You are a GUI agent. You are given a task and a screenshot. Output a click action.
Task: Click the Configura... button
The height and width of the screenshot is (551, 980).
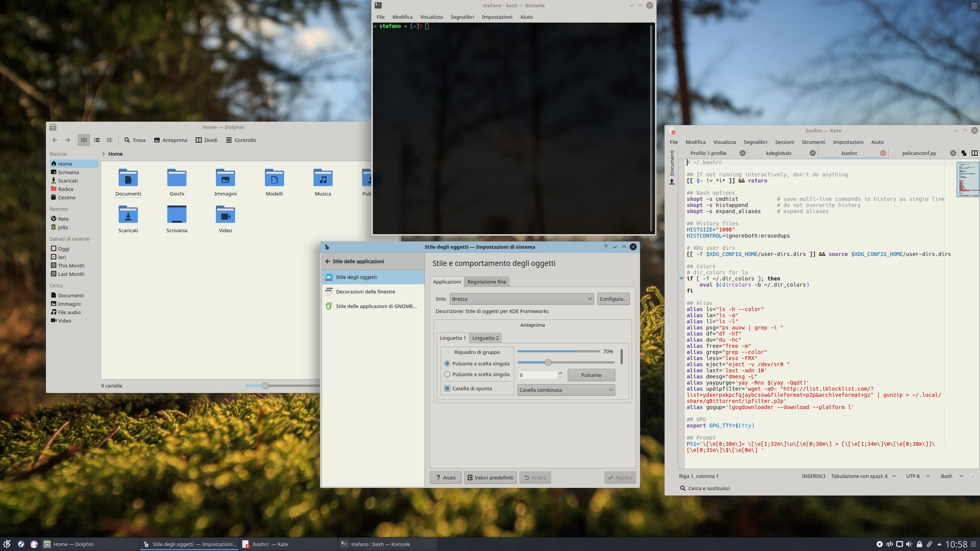click(613, 299)
